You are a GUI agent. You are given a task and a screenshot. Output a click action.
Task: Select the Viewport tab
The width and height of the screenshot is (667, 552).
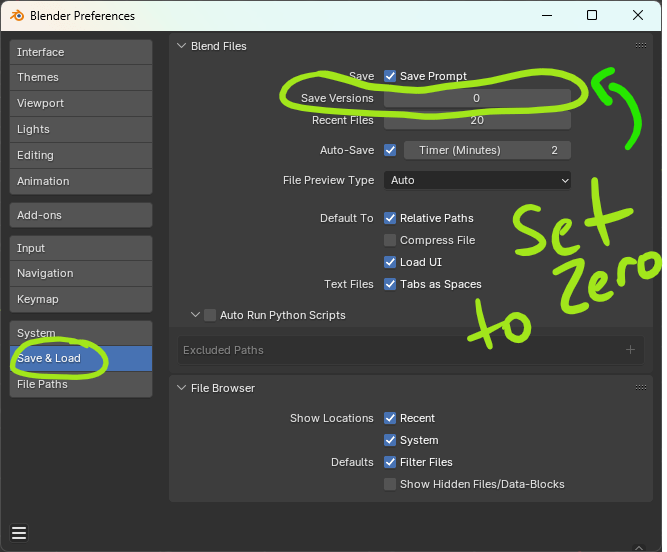click(x=81, y=103)
